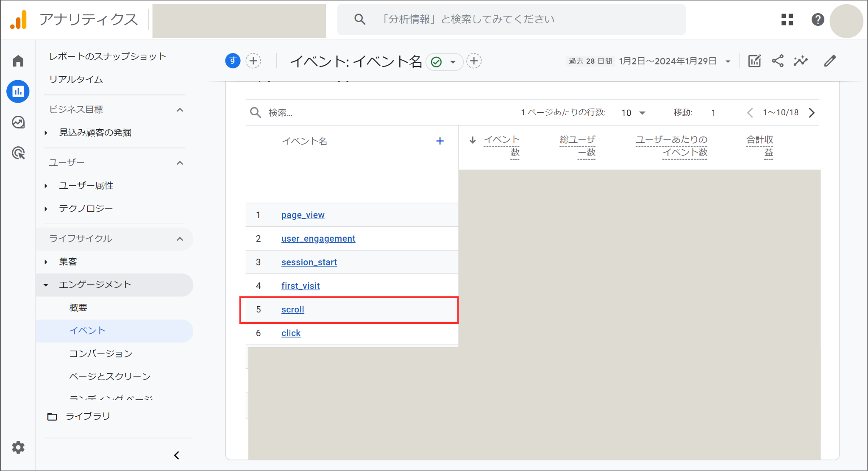Open the ライブラリ folder item
Image resolution: width=868 pixels, height=471 pixels.
[x=79, y=416]
